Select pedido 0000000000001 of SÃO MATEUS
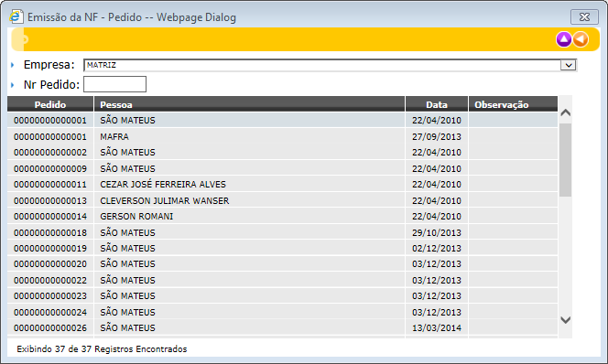The height and width of the screenshot is (364, 608). (x=282, y=121)
